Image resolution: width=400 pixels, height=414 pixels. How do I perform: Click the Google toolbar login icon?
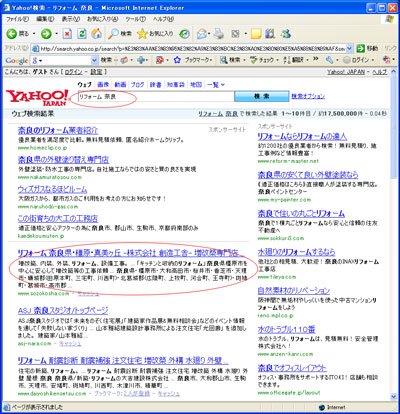point(347,60)
